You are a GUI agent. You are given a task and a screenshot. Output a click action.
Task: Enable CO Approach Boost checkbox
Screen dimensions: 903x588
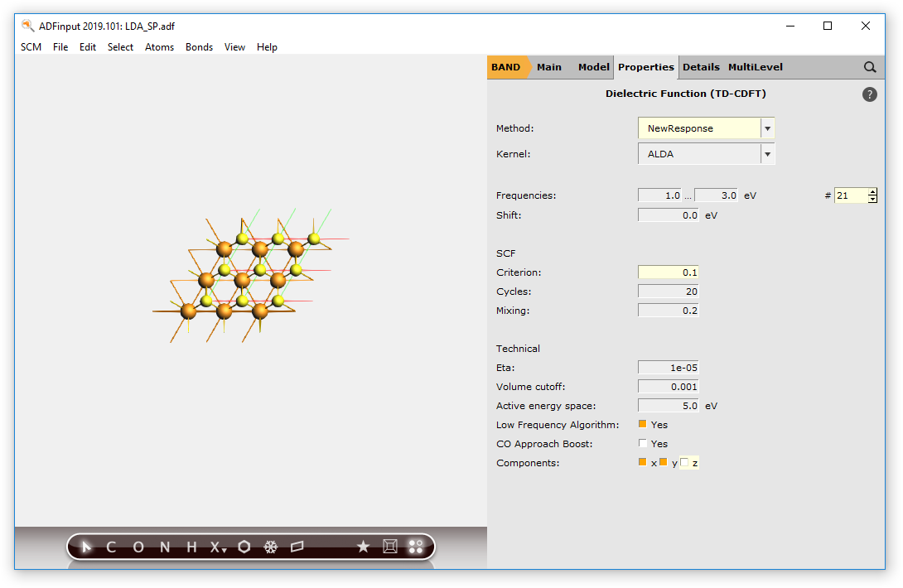pyautogui.click(x=643, y=443)
